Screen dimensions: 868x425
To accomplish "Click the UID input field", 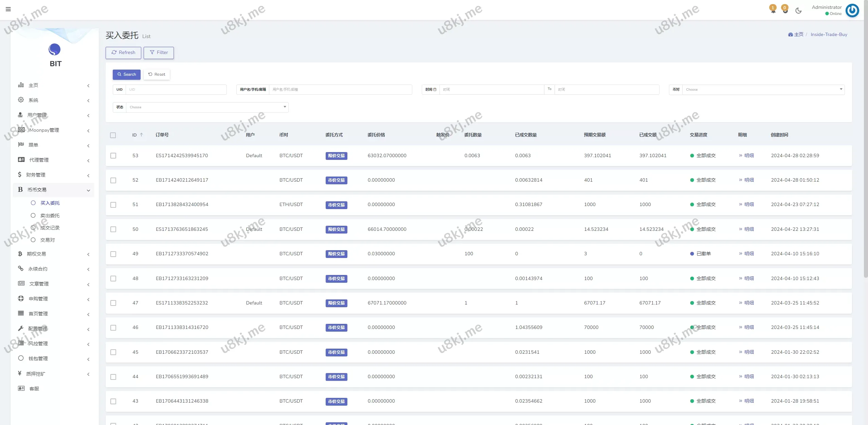I will 176,90.
